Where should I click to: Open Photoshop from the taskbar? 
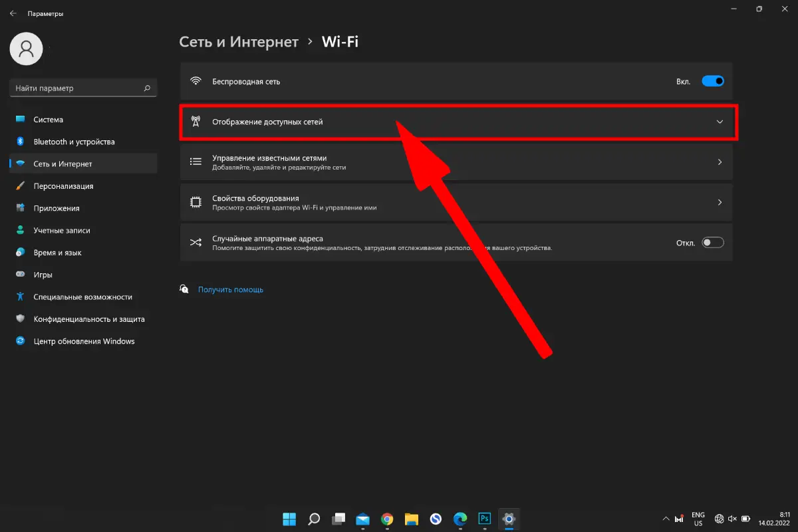tap(485, 519)
